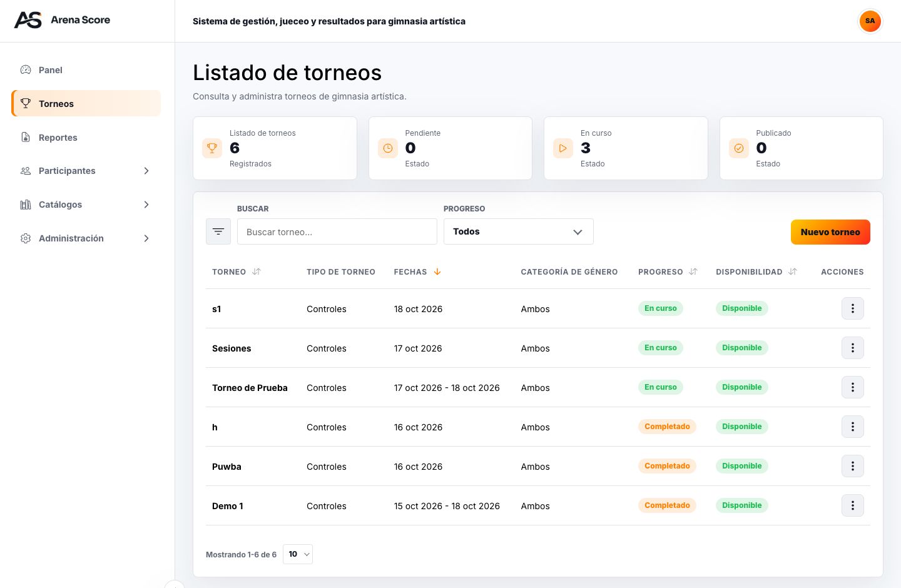Click the Panel gauge icon
The width and height of the screenshot is (901, 588).
click(x=26, y=70)
